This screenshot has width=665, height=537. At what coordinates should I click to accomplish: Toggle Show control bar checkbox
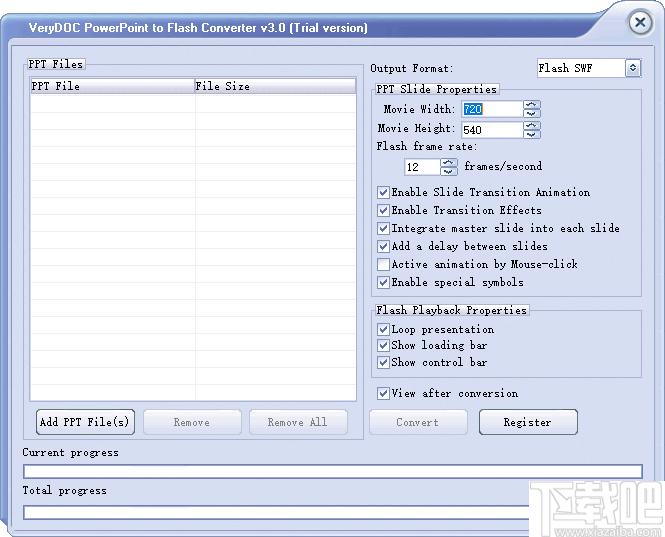pyautogui.click(x=383, y=363)
